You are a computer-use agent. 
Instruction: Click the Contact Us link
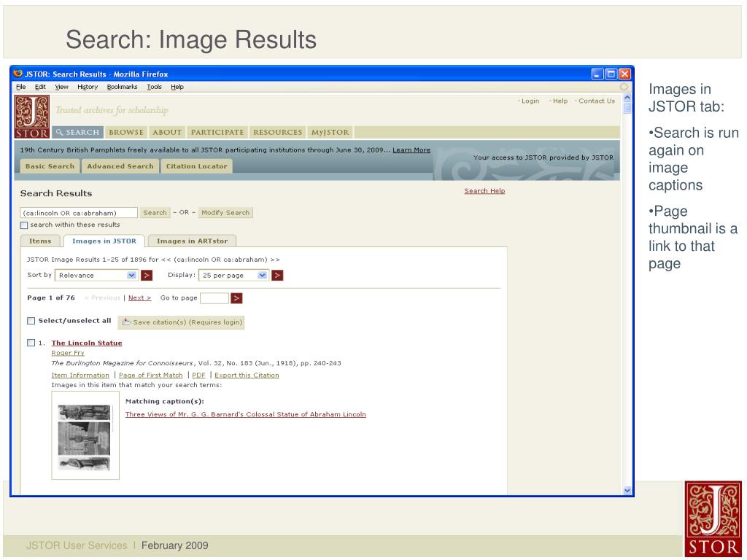(x=597, y=101)
